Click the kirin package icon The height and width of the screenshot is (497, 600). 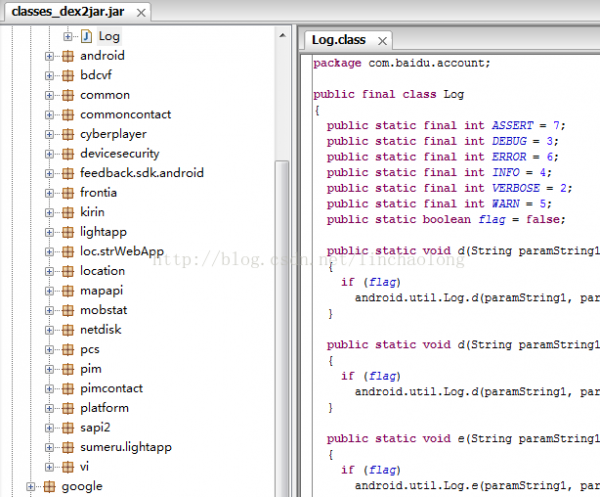[x=68, y=212]
